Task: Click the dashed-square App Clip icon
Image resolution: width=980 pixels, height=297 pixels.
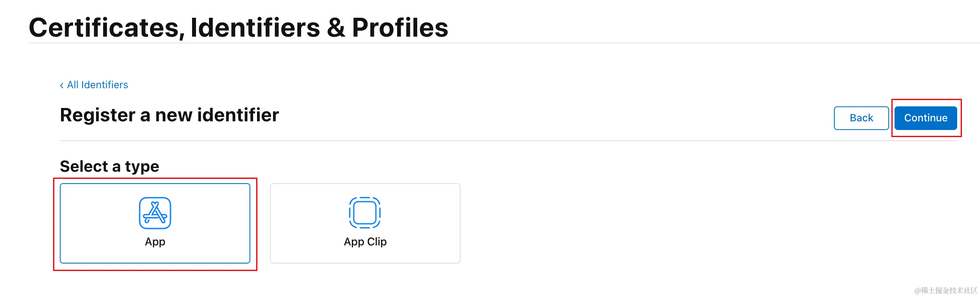Action: tap(365, 213)
